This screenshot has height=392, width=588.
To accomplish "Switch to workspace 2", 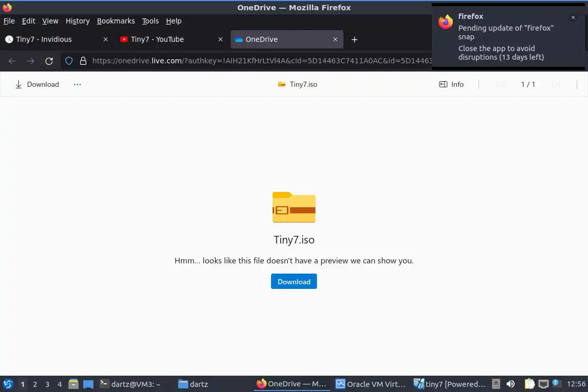I will pyautogui.click(x=35, y=384).
